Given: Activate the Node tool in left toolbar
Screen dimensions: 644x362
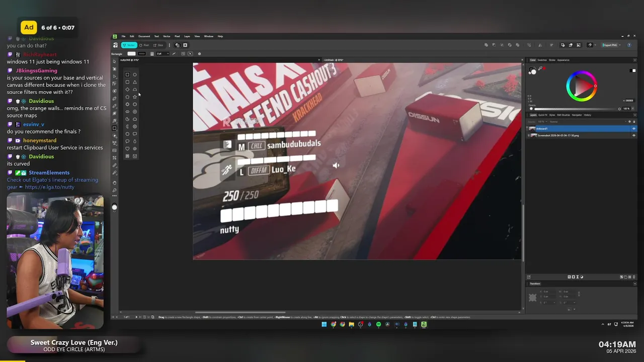Looking at the screenshot, I should (114, 76).
